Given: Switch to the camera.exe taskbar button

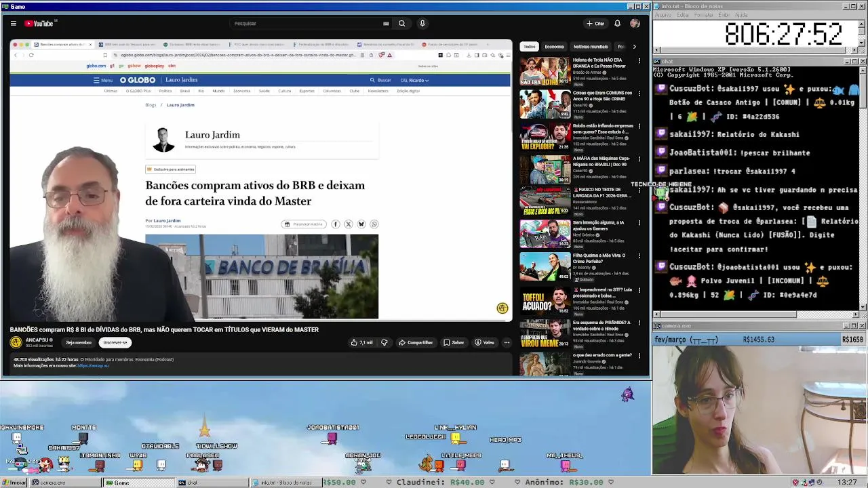Looking at the screenshot, I should coord(66,483).
